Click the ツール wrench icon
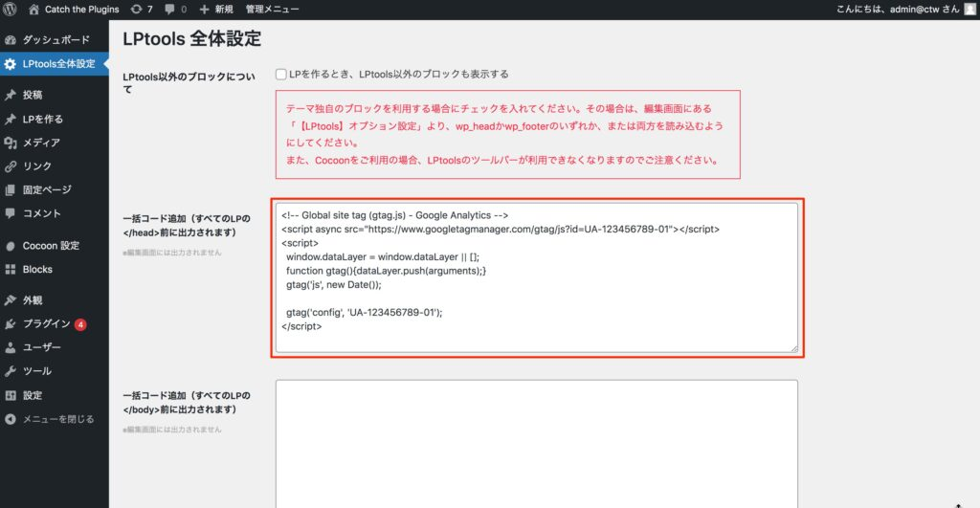Viewport: 980px width, 508px height. pyautogui.click(x=10, y=372)
